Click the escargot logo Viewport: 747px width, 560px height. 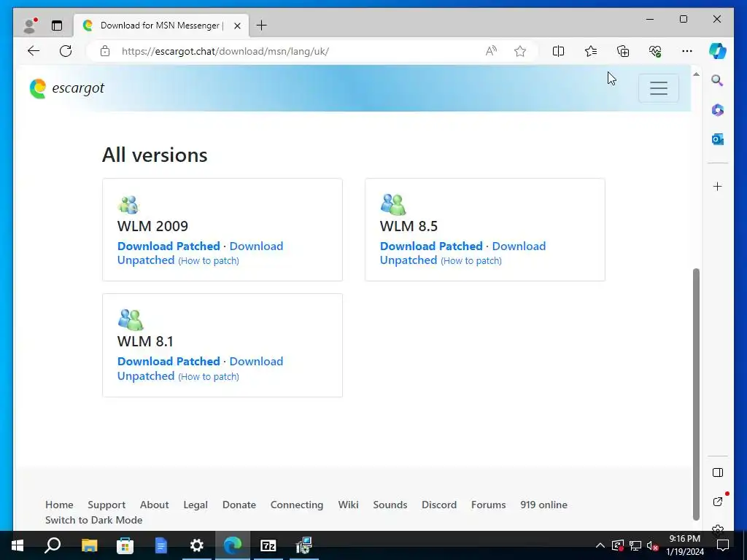point(66,88)
